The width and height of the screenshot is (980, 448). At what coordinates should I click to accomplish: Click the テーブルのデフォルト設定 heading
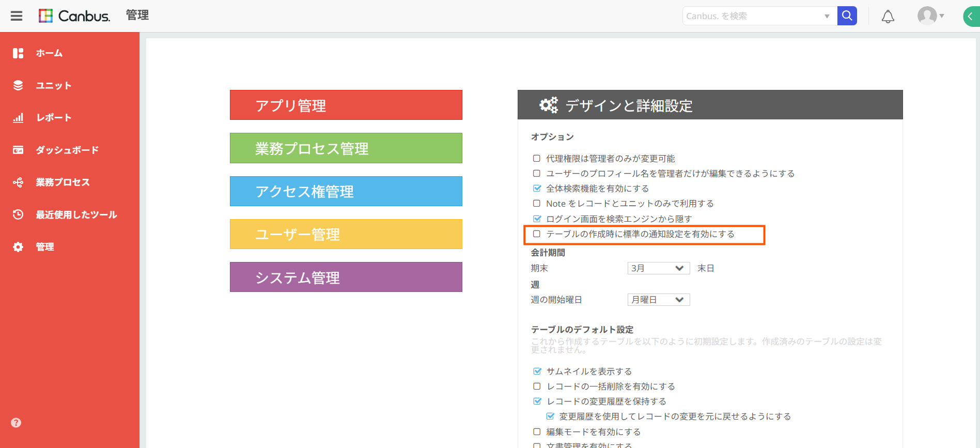pyautogui.click(x=582, y=330)
